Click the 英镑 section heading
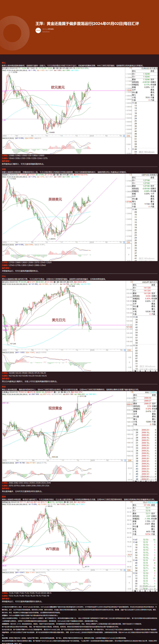The width and height of the screenshot is (159, 644). tap(4, 169)
